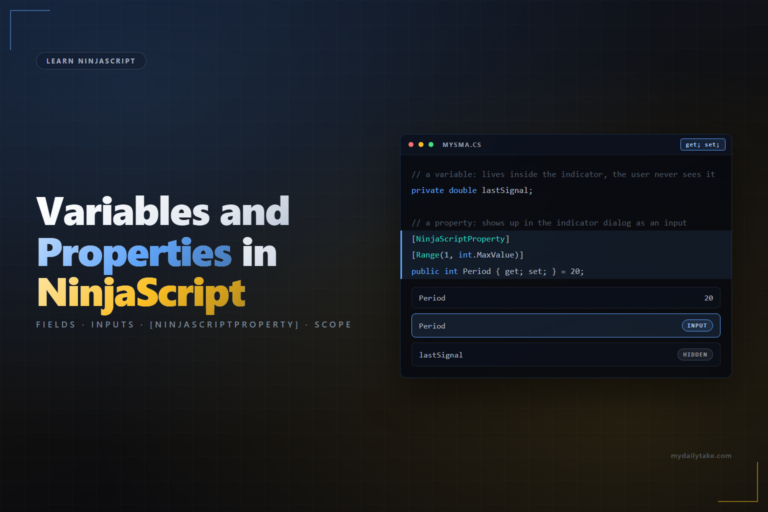
Task: Click the LEARN NINJASCRIPT pill badge
Action: (x=91, y=61)
